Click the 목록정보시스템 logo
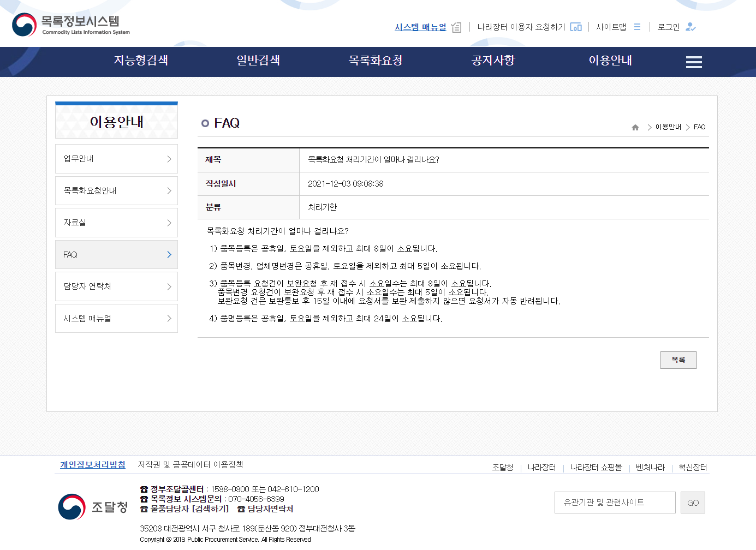 point(71,25)
